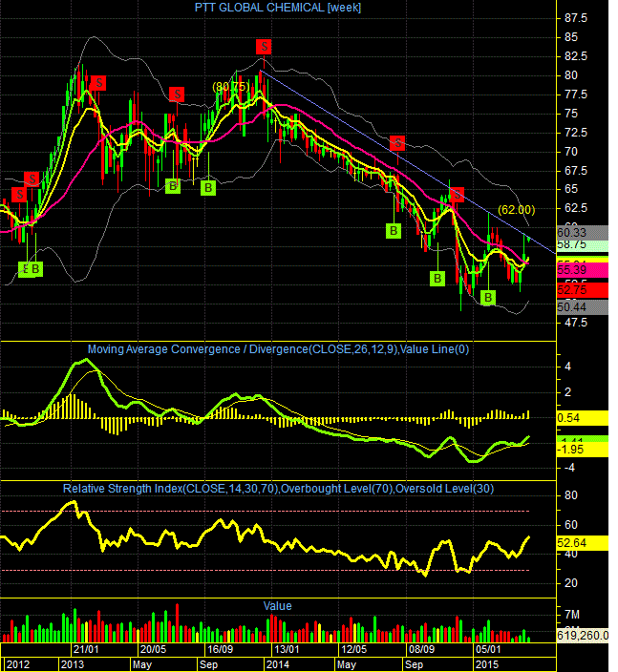
Task: Click the 2012 year label
Action: pyautogui.click(x=18, y=664)
